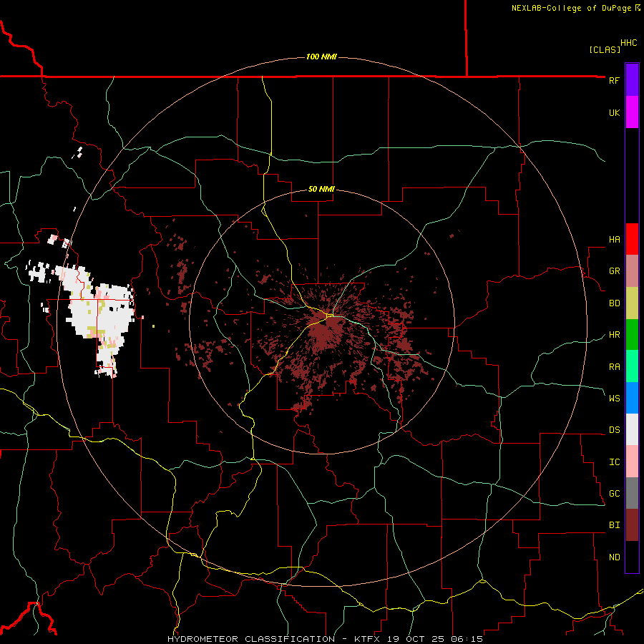Click the RF legend label

614,80
